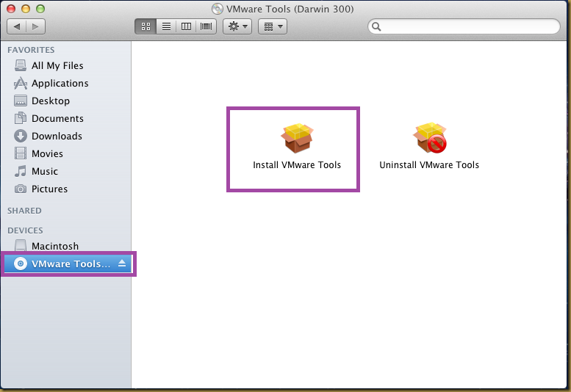This screenshot has height=392, width=571.
Task: Click the magnifying glass search icon
Action: pyautogui.click(x=376, y=26)
